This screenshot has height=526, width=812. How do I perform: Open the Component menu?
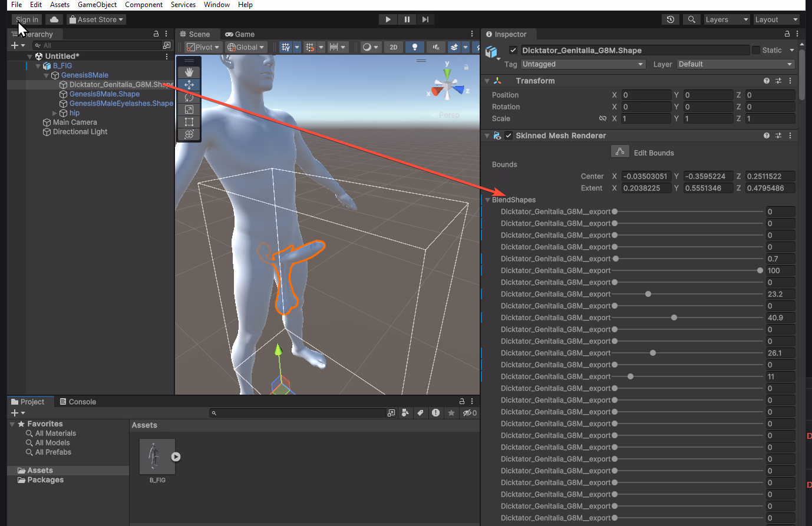point(144,5)
